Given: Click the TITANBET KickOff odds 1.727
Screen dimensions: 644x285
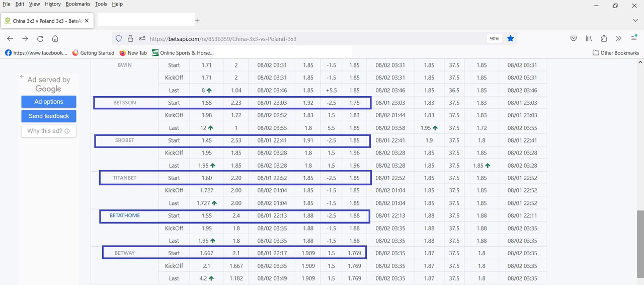Looking at the screenshot, I should (x=207, y=190).
